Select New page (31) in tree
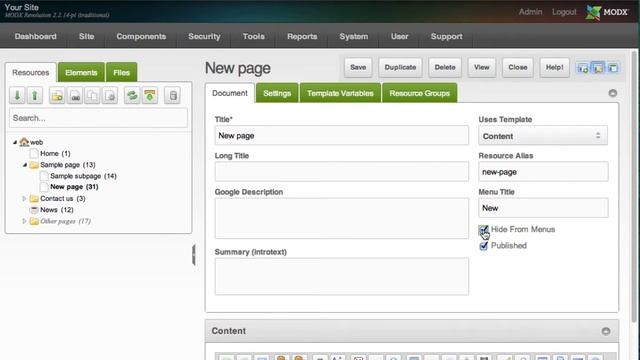 [x=74, y=187]
